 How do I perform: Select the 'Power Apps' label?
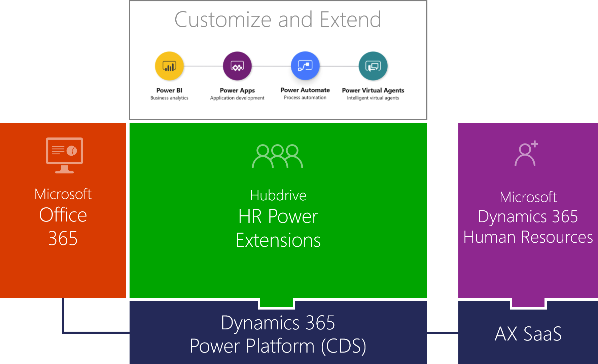point(237,90)
